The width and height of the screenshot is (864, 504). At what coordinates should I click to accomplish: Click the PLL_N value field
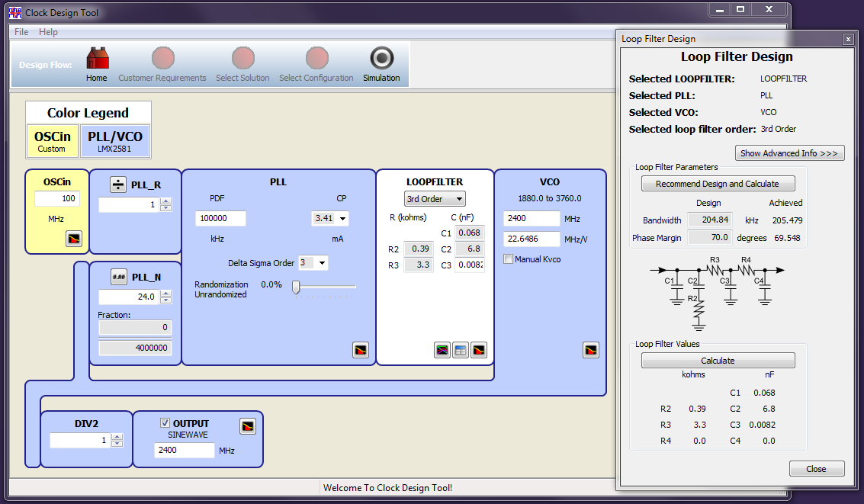[130, 297]
